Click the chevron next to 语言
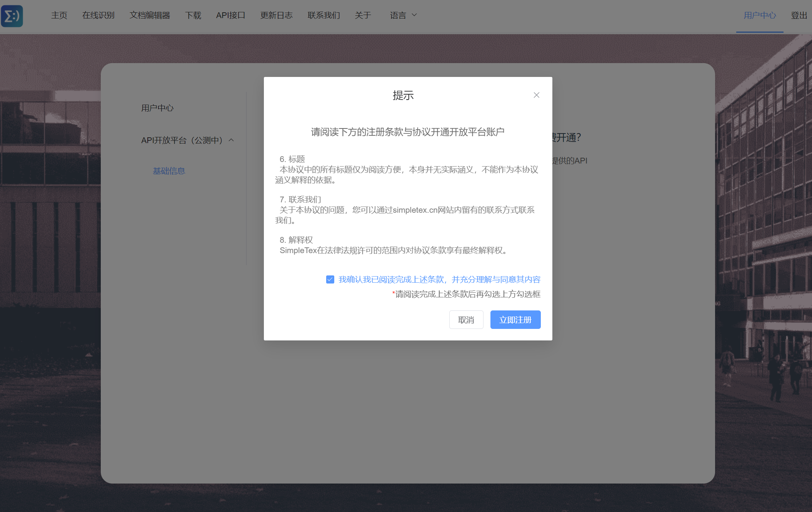Viewport: 812px width, 512px height. click(x=414, y=15)
